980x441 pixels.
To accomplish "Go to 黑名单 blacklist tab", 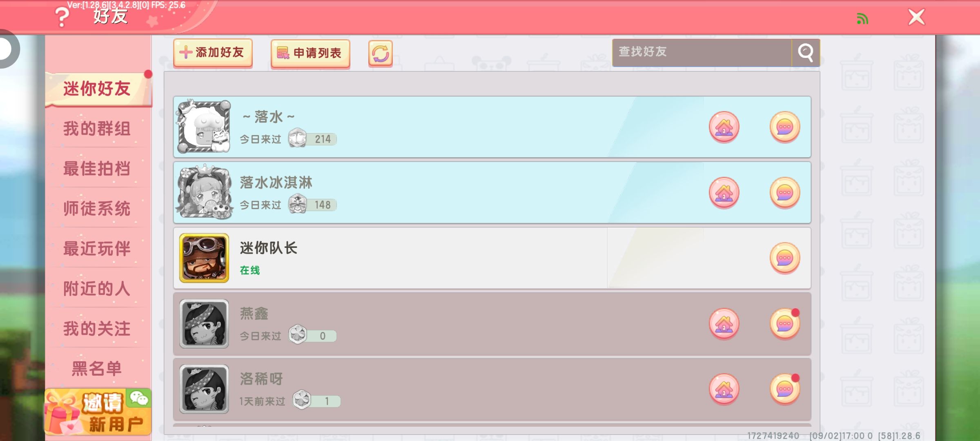I will tap(97, 368).
